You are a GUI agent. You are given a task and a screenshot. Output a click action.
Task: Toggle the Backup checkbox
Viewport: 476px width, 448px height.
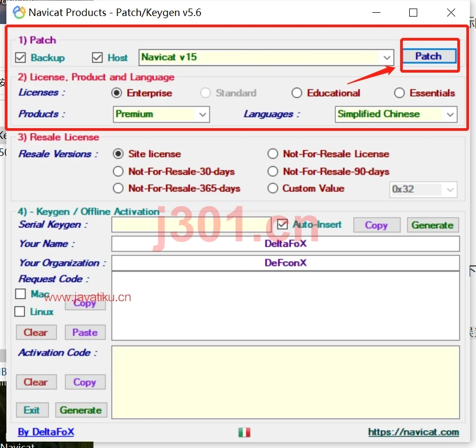[20, 57]
